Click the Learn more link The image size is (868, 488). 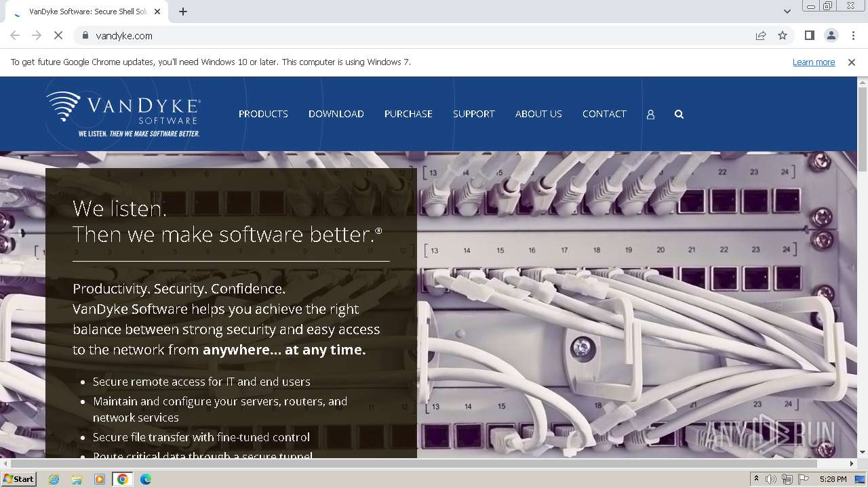[814, 62]
